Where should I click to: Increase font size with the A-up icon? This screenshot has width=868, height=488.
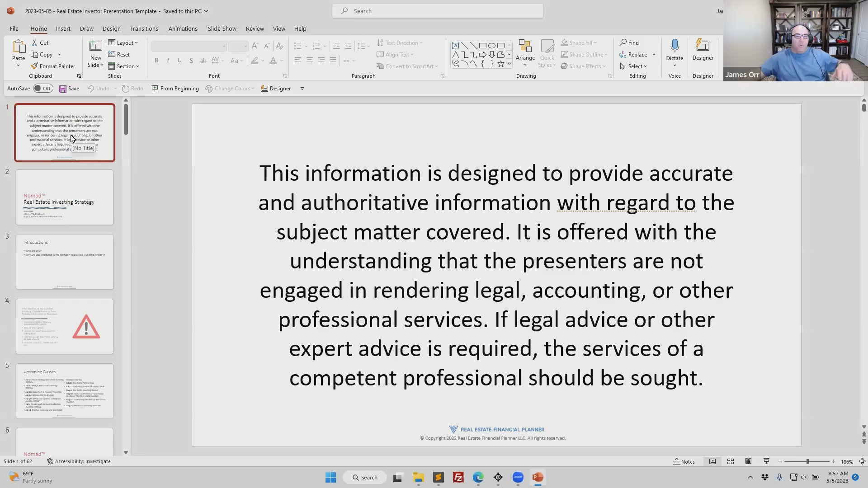point(255,46)
